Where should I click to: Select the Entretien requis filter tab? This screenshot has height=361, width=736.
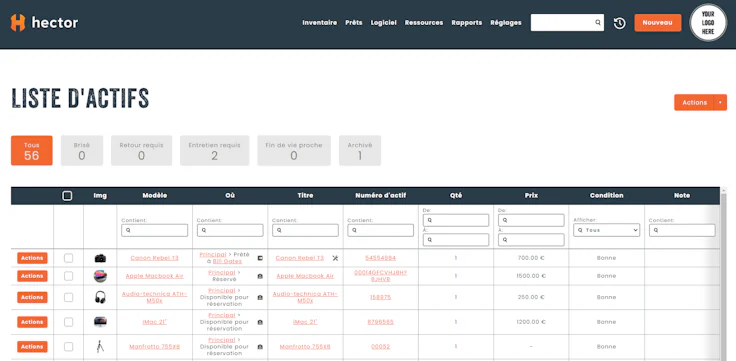pyautogui.click(x=215, y=151)
